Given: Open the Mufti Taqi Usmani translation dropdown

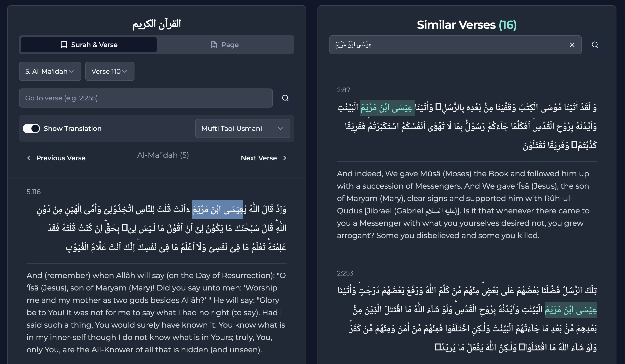Looking at the screenshot, I should click(243, 128).
